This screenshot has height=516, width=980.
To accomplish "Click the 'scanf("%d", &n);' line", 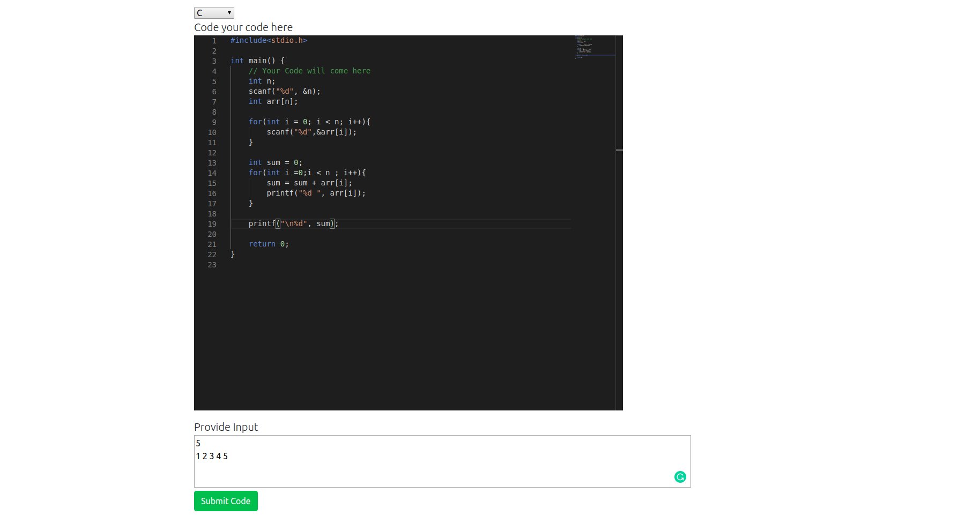I will tap(284, 91).
